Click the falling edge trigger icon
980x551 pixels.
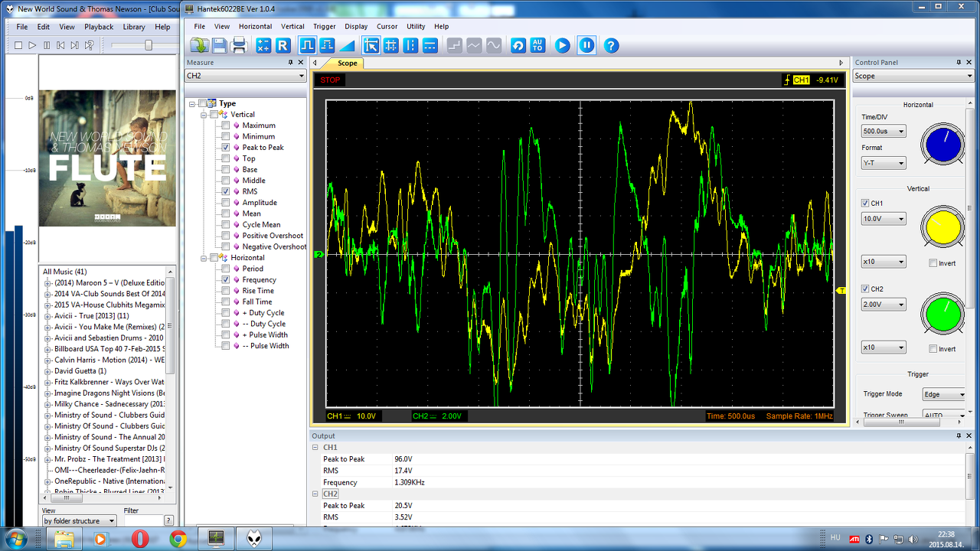click(x=328, y=45)
